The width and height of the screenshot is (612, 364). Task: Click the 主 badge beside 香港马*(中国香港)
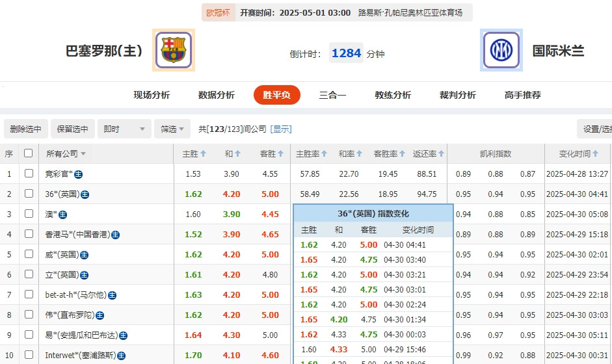[116, 235]
